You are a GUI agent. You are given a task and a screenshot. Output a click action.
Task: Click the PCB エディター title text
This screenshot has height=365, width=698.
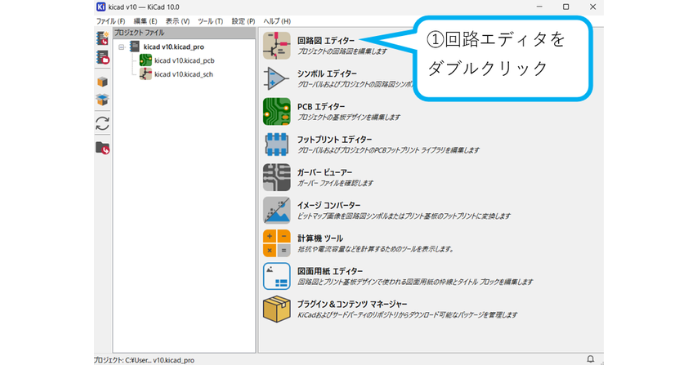click(x=321, y=106)
